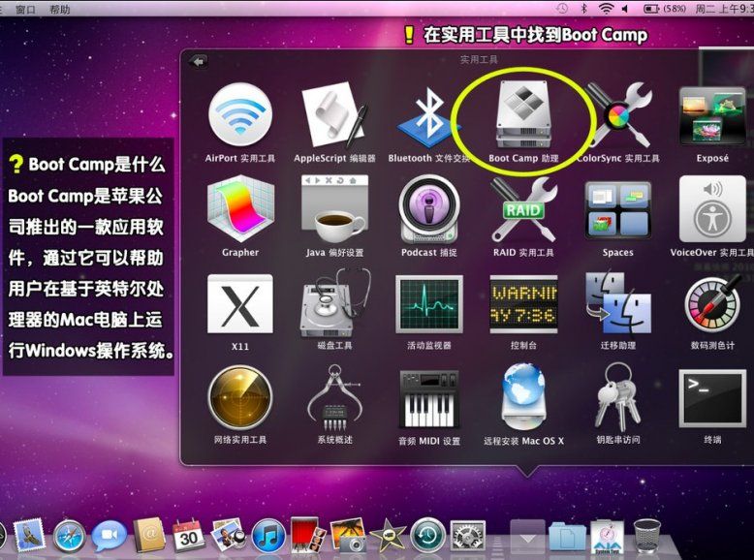
Task: Open Mail from the Dock
Action: point(29,536)
